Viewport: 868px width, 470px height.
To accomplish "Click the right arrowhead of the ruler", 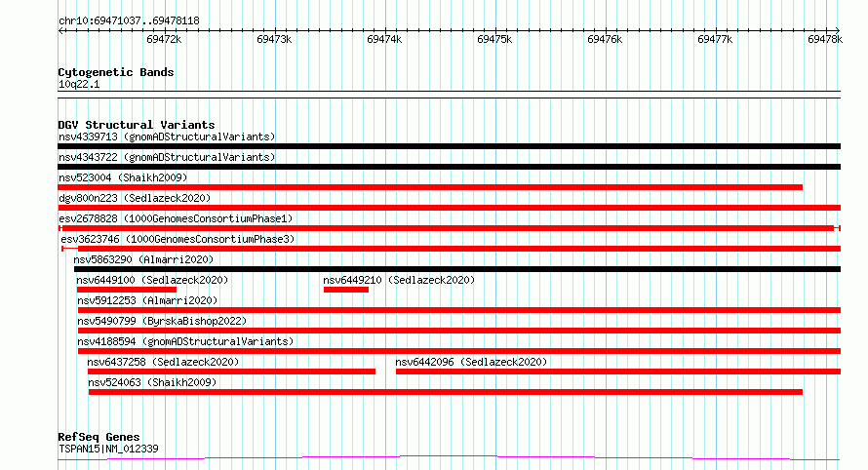I will coord(838,31).
